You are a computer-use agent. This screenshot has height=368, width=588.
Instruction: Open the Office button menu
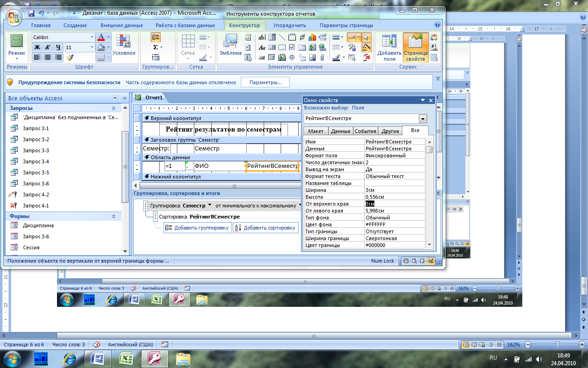click(x=14, y=17)
